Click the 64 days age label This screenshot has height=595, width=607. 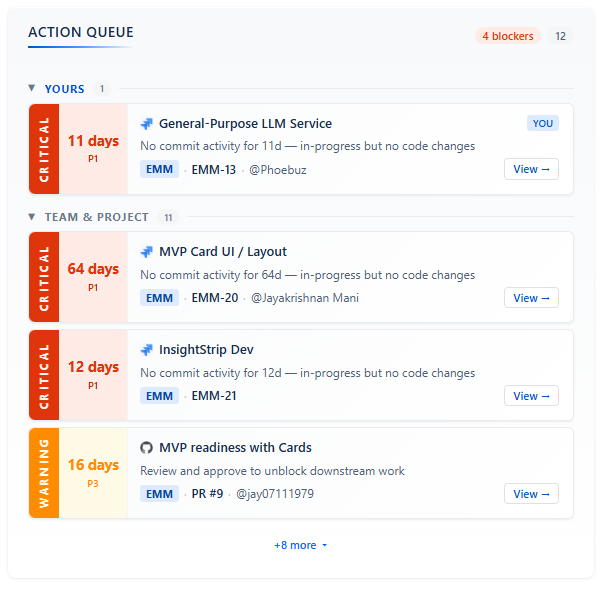point(93,269)
